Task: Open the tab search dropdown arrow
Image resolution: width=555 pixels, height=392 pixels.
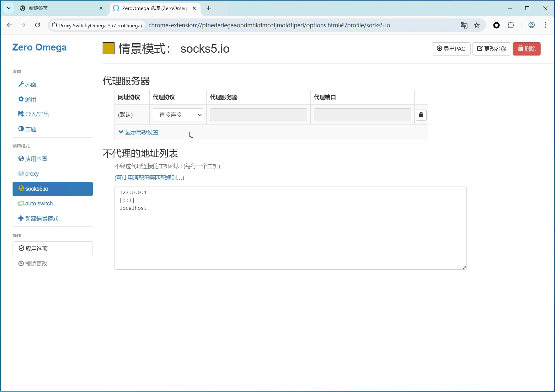Action: click(9, 8)
